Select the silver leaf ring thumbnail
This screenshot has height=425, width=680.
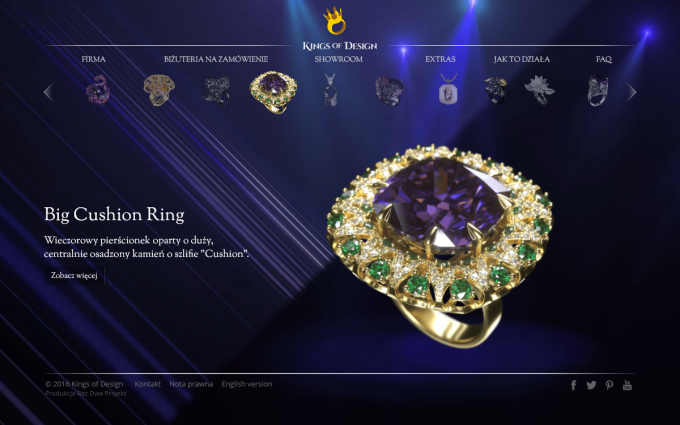pyautogui.click(x=539, y=90)
